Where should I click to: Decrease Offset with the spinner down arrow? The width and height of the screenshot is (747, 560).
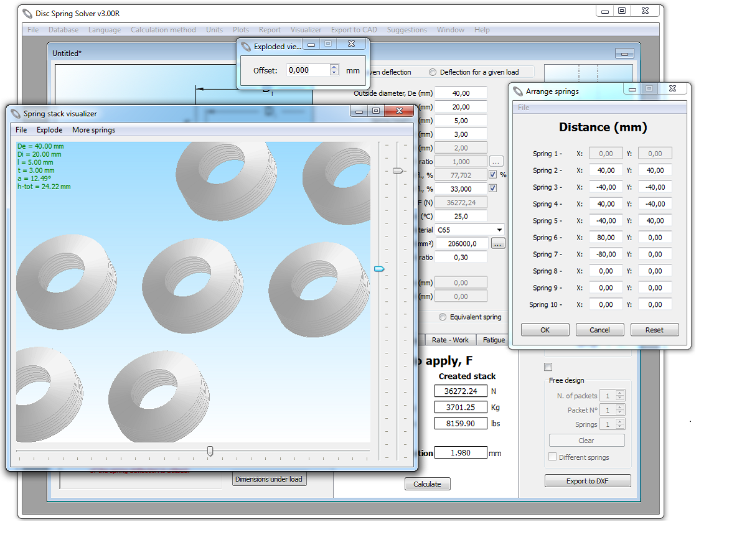(334, 73)
